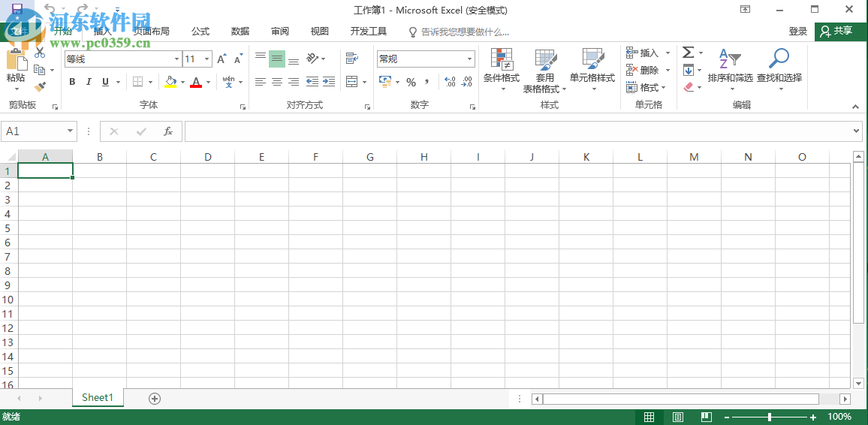Open the View (视图) tab
Image resolution: width=868 pixels, height=425 pixels.
[319, 32]
